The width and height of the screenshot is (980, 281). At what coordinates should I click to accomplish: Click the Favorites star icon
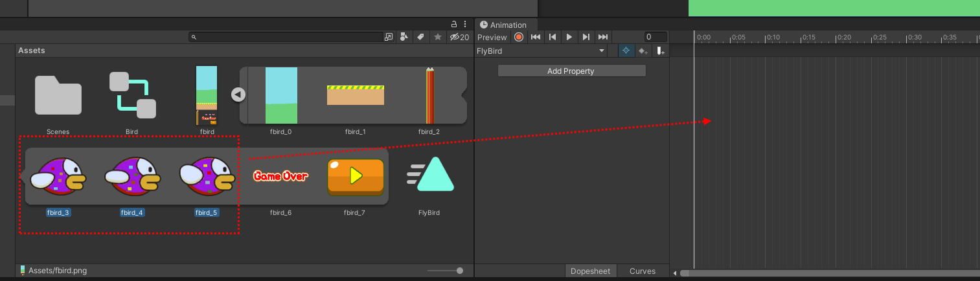click(x=438, y=37)
